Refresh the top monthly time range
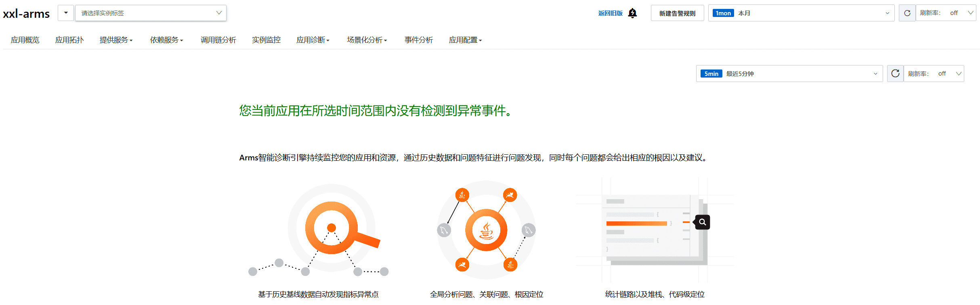Image resolution: width=980 pixels, height=305 pixels. pyautogui.click(x=907, y=13)
